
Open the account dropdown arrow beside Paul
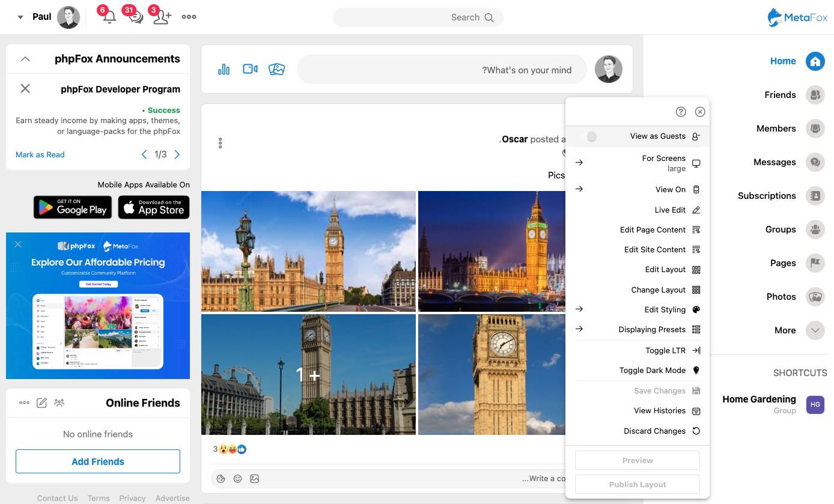20,17
